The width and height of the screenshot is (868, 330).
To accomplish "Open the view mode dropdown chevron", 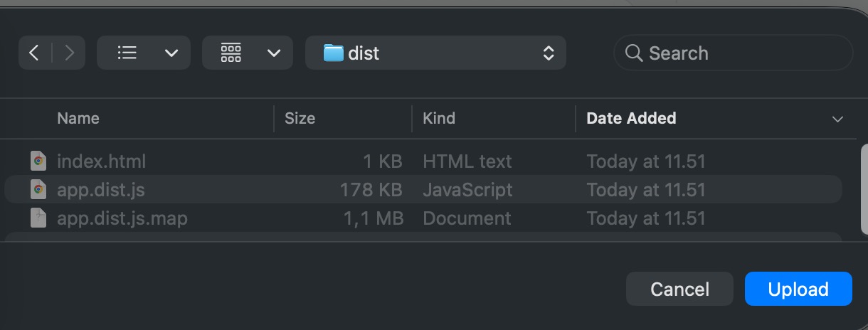I will tap(171, 53).
